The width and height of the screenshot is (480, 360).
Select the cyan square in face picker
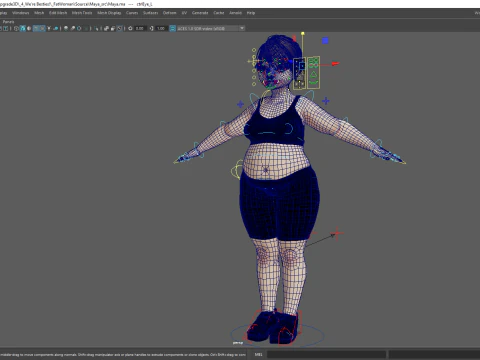302,66
